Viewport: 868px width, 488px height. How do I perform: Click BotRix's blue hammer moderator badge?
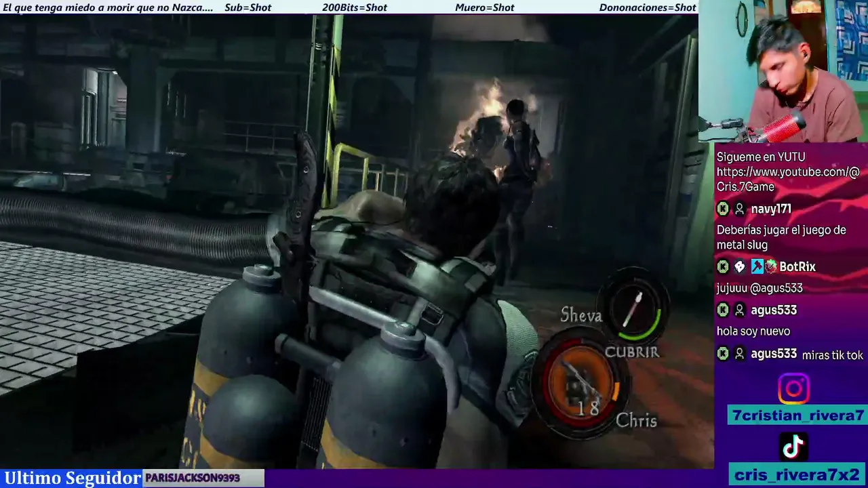point(757,266)
